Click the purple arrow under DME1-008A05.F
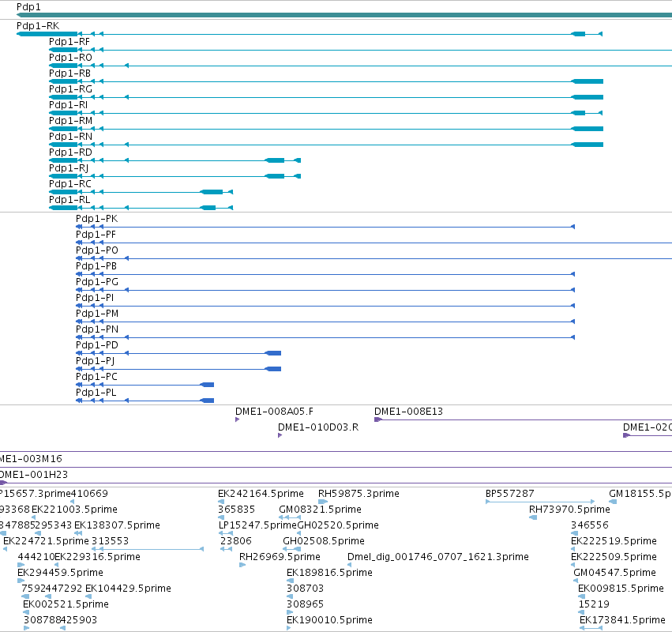The height and width of the screenshot is (632, 672). point(238,419)
